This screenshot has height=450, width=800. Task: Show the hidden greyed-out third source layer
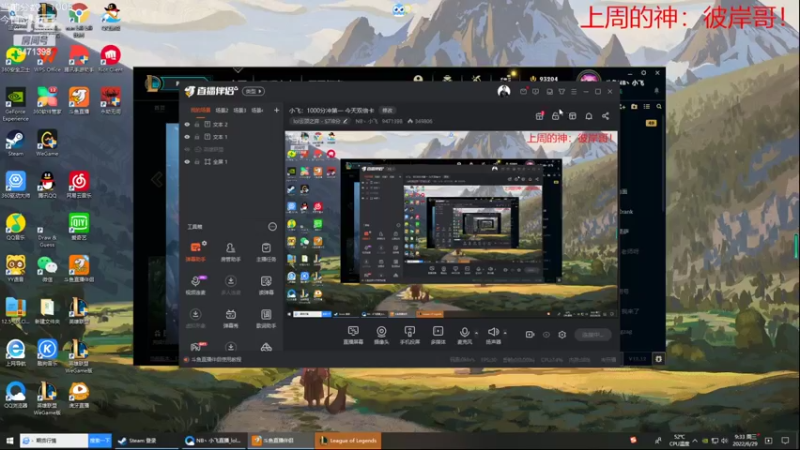(187, 149)
